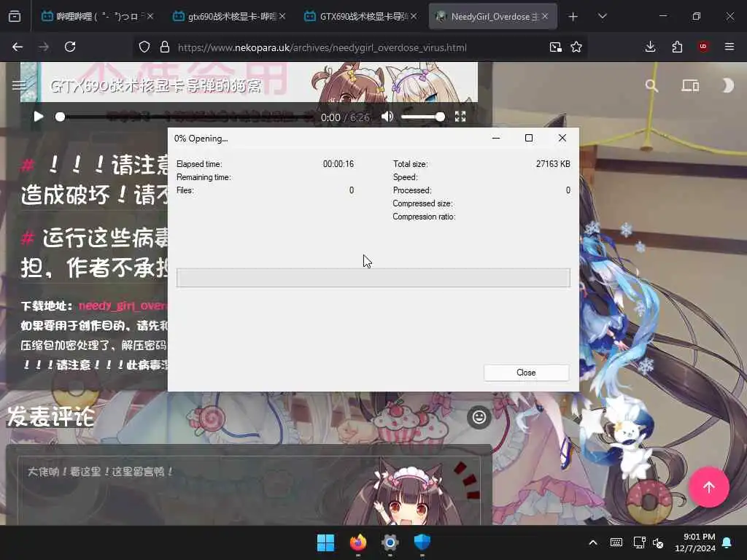Enter video fullscreen mode
747x560 pixels.
[x=460, y=117]
